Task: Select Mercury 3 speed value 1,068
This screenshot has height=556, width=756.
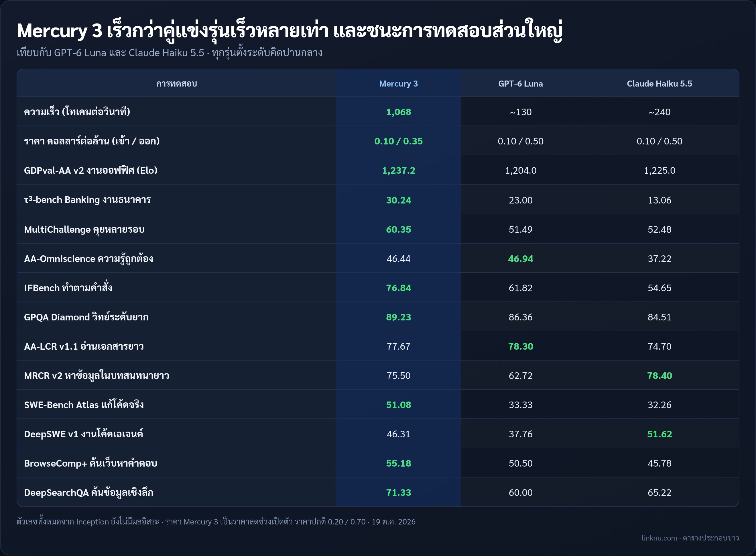Action: click(x=398, y=112)
